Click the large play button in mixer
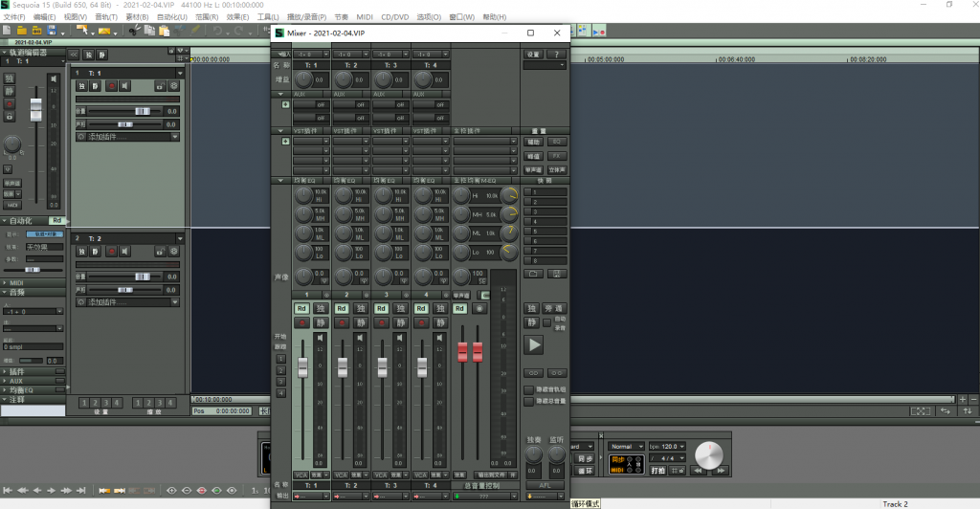The height and width of the screenshot is (509, 980). pos(534,344)
